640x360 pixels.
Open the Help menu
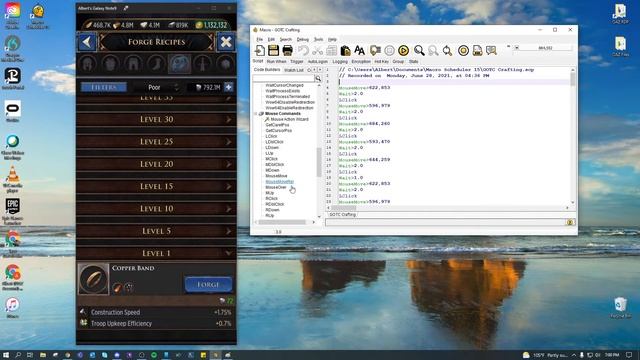click(332, 40)
